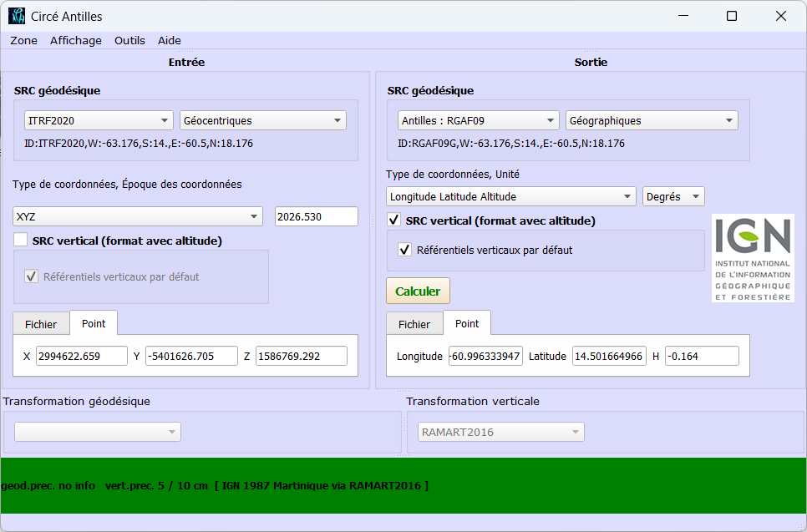Open the ITRF2020 input reference system dropdown
Image resolution: width=807 pixels, height=532 pixels.
click(99, 120)
